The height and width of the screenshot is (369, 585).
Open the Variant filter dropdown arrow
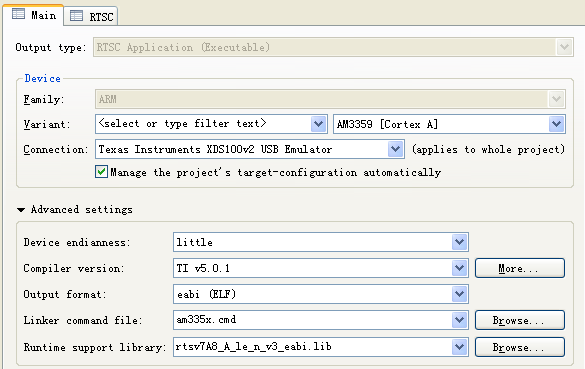pyautogui.click(x=318, y=124)
